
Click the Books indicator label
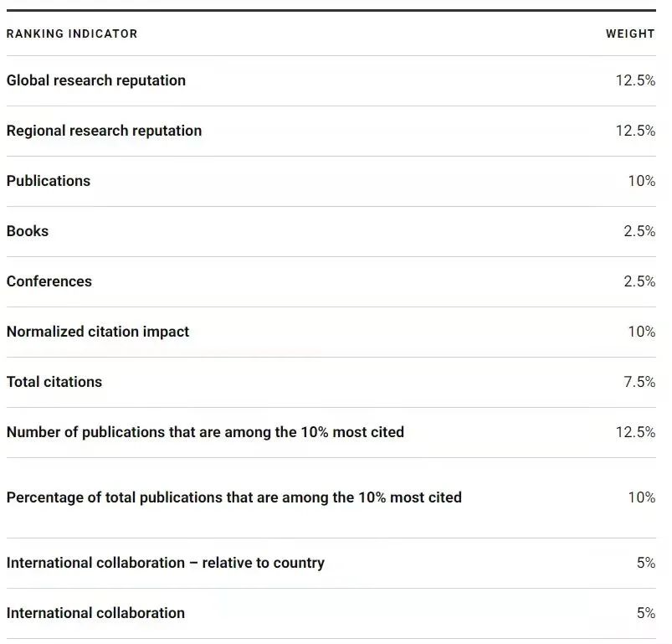coord(28,231)
